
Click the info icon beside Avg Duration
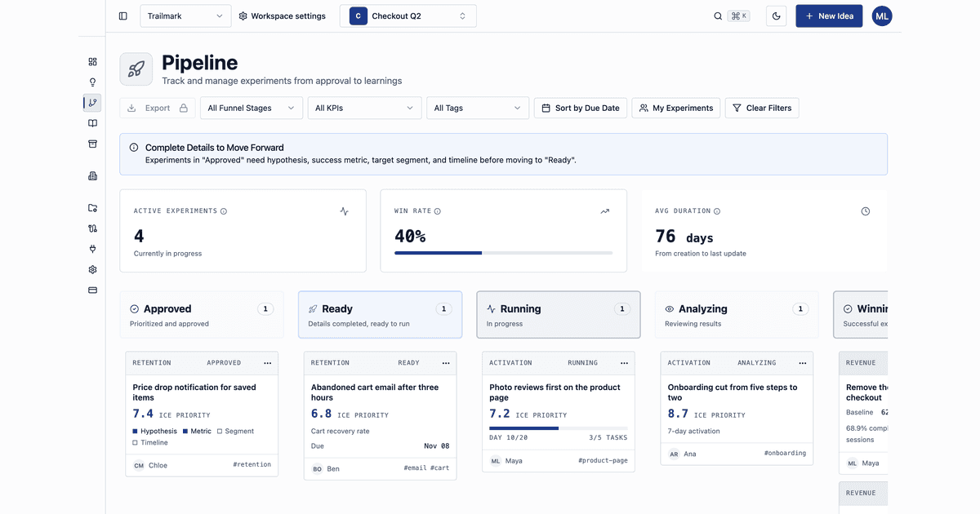click(717, 211)
